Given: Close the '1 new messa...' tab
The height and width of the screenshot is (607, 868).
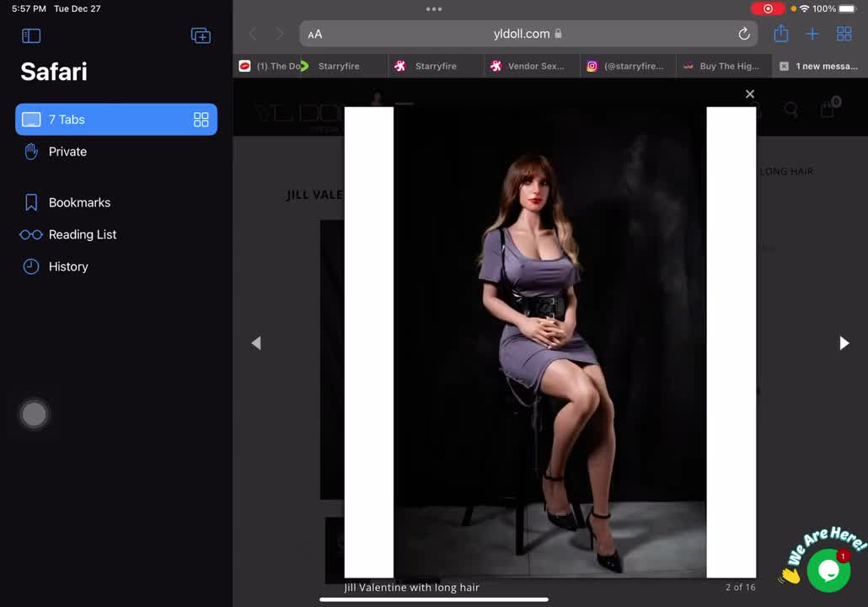Looking at the screenshot, I should click(x=784, y=67).
